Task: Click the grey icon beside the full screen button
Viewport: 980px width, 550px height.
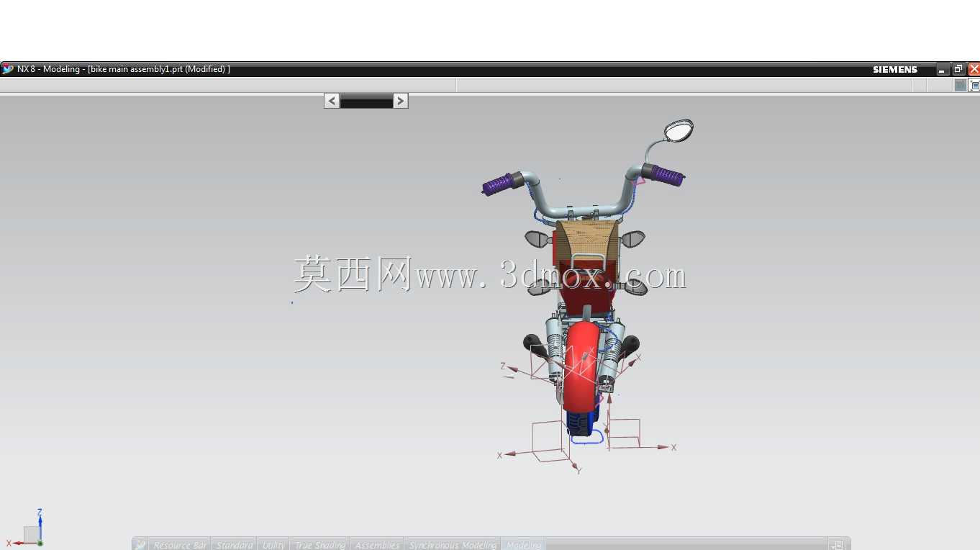Action: (961, 85)
